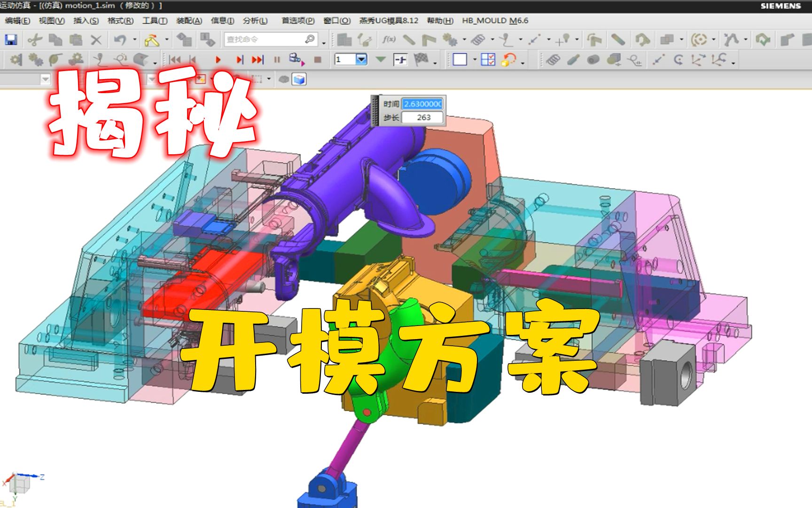The width and height of the screenshot is (812, 508).
Task: Open the f(x) function expression tool
Action: (389, 40)
